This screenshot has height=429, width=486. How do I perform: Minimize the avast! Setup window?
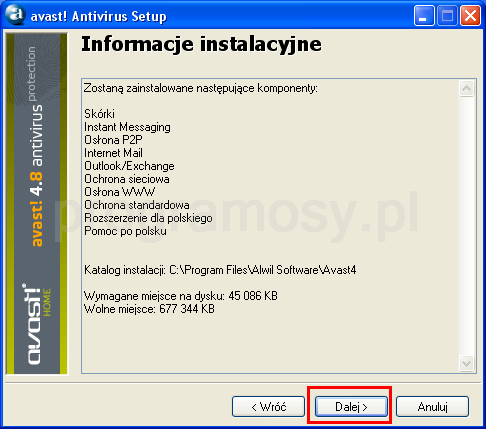(424, 16)
